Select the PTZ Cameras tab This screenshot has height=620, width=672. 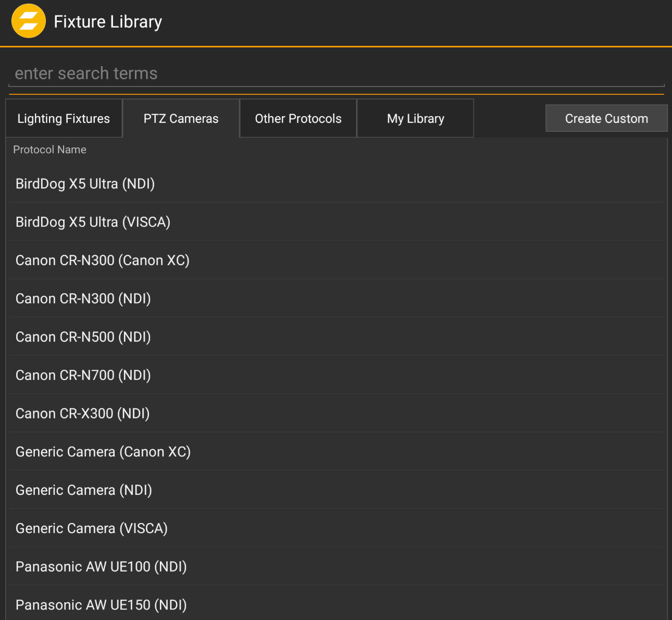click(x=181, y=119)
